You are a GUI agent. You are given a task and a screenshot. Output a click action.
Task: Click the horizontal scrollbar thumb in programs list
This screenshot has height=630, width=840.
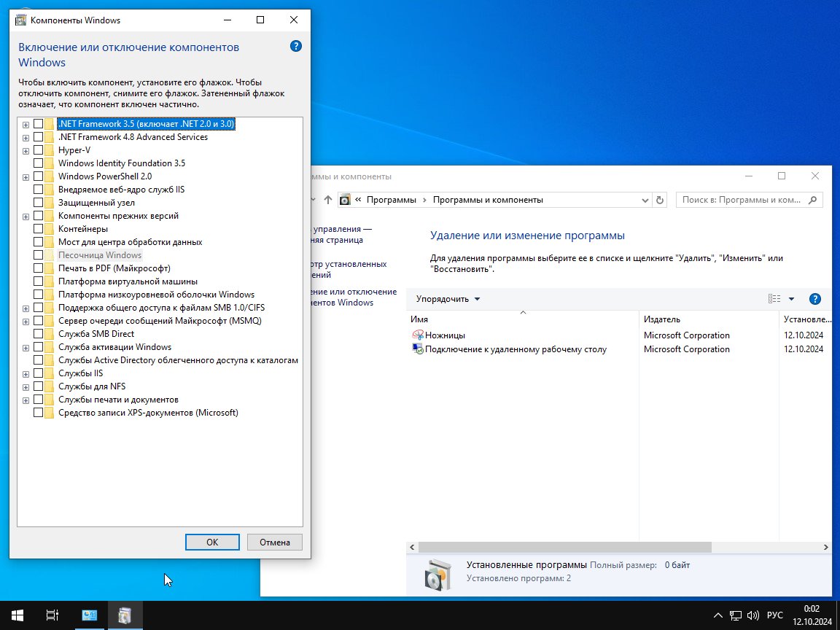click(564, 547)
